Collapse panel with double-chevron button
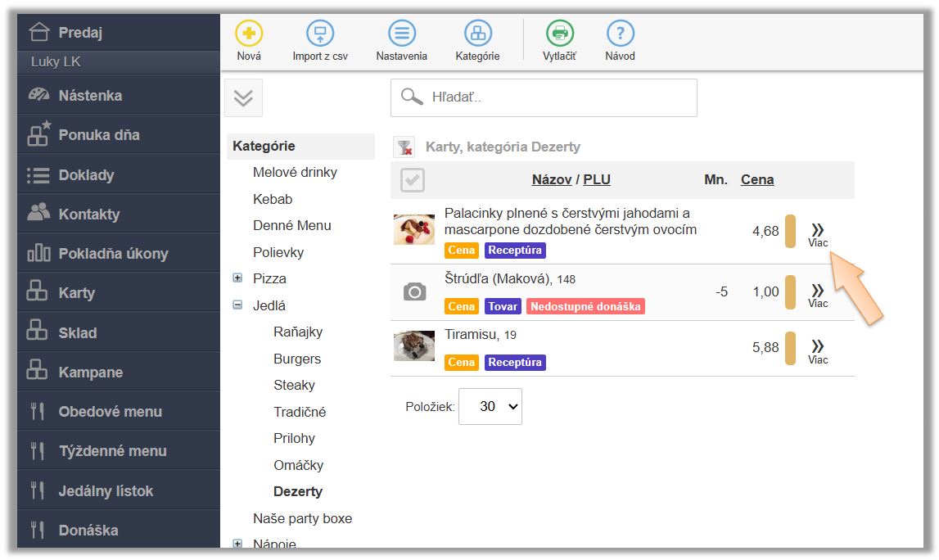939x560 pixels. (x=243, y=98)
